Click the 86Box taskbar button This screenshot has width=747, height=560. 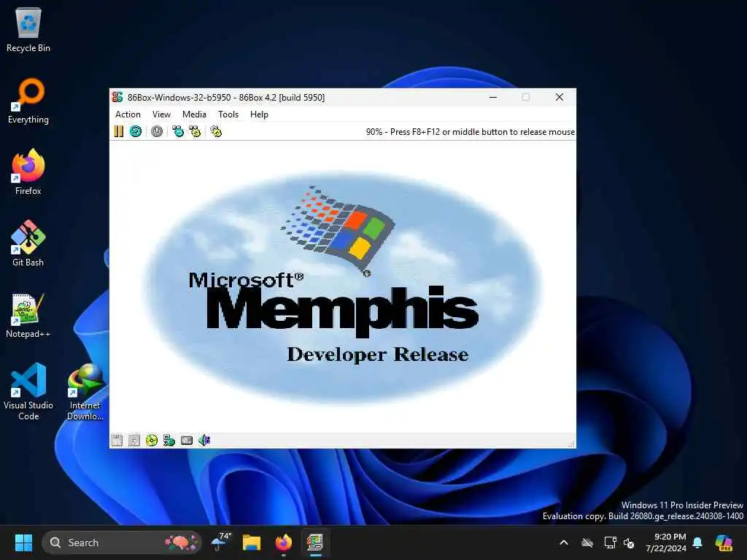[315, 542]
